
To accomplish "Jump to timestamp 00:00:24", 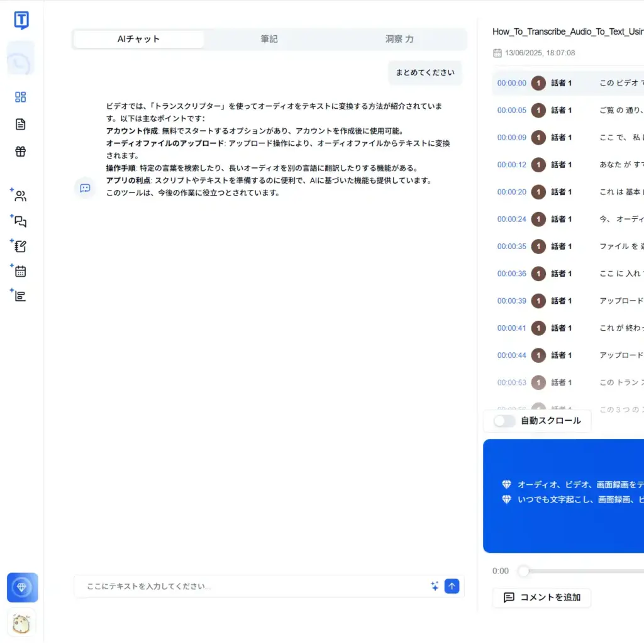I will (x=511, y=219).
